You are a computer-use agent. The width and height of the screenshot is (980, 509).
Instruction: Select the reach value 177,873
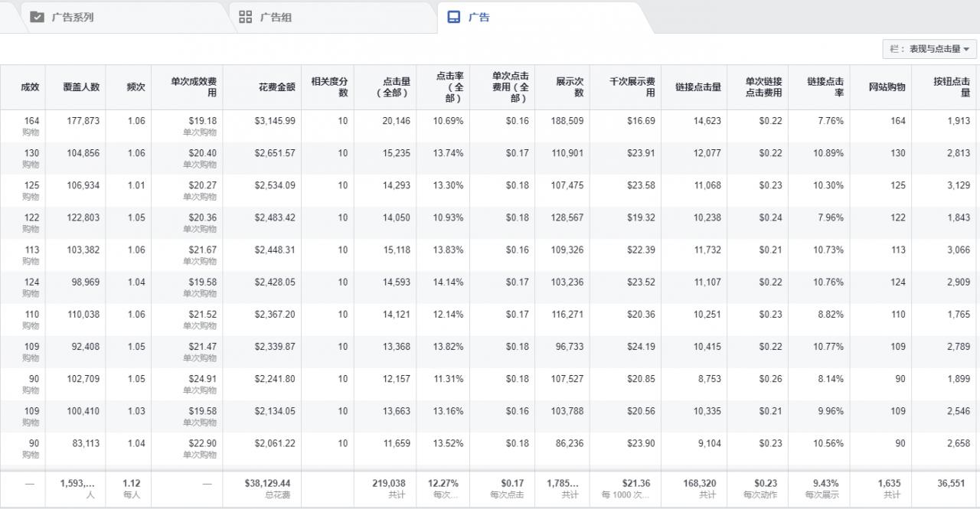click(x=83, y=121)
